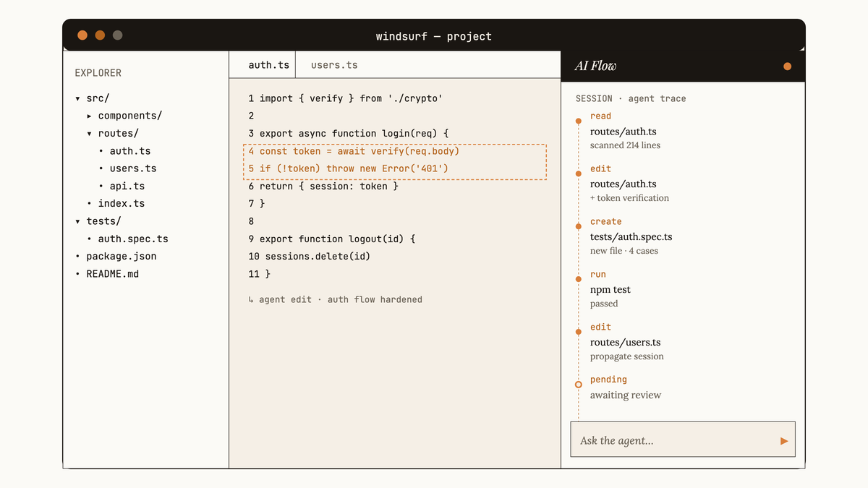868x488 pixels.
Task: Open package.json in the explorer
Action: coord(122,256)
